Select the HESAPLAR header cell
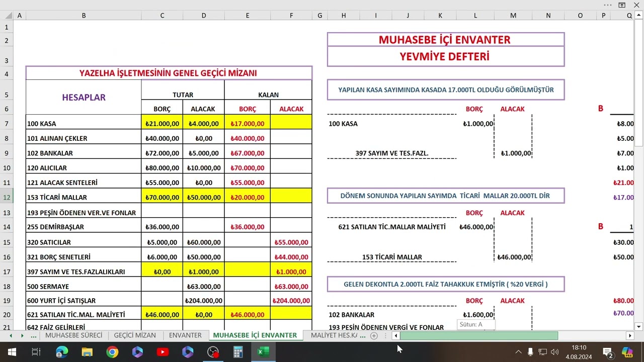Viewport: 644px width, 362px height. point(84,98)
